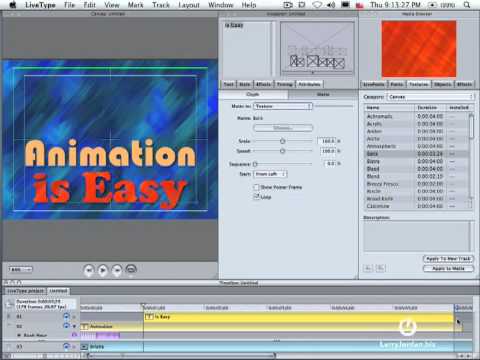This screenshot has height=360, width=480.
Task: Open the Start From Left dropdown
Action: click(270, 174)
